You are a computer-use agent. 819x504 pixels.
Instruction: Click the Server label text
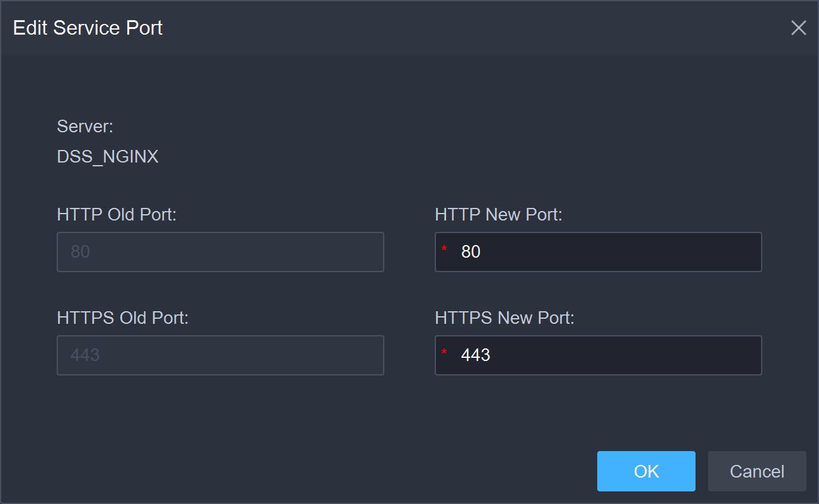[85, 127]
